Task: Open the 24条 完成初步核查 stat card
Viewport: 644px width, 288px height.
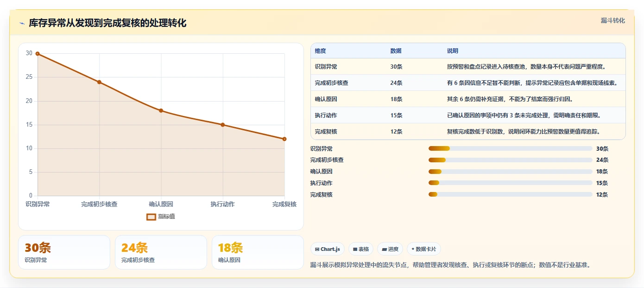Action: 161,252
